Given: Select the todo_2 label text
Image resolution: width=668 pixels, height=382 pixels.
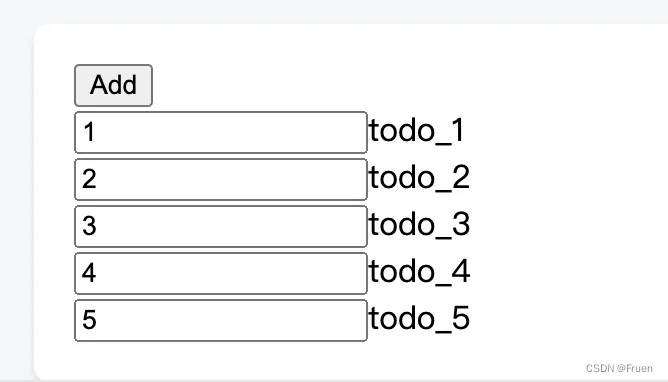Looking at the screenshot, I should pyautogui.click(x=420, y=178).
